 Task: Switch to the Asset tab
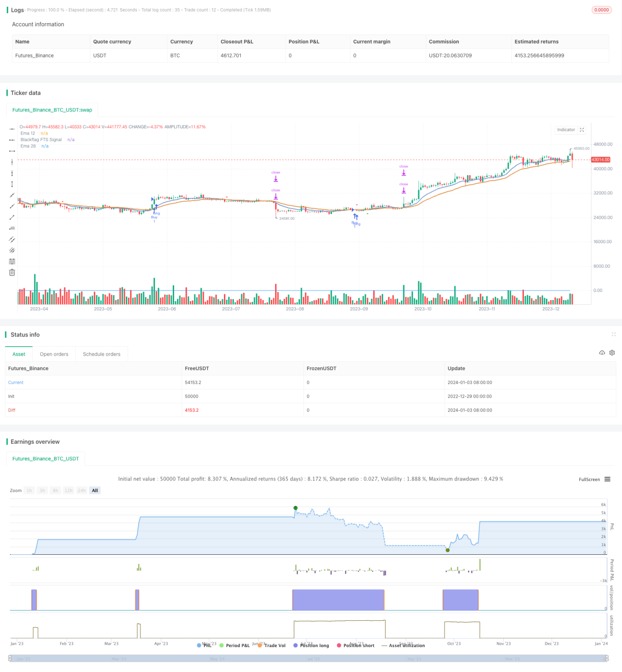point(19,354)
